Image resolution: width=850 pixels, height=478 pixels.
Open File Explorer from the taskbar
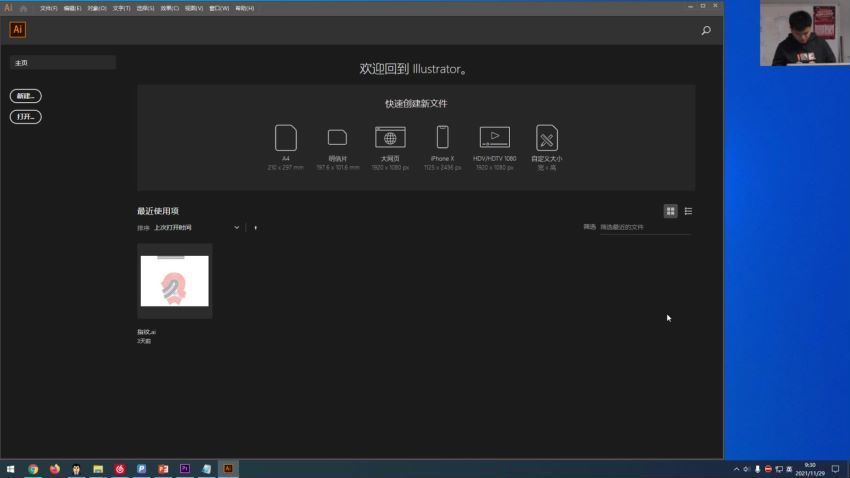[98, 469]
